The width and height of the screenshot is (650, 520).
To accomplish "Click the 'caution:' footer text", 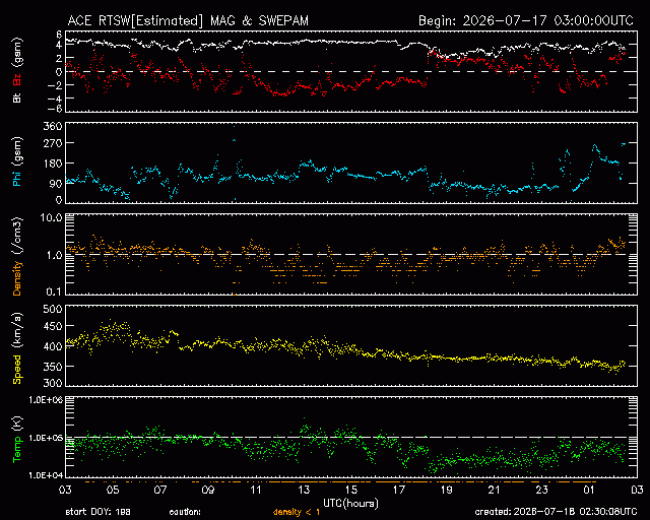I will [x=185, y=512].
